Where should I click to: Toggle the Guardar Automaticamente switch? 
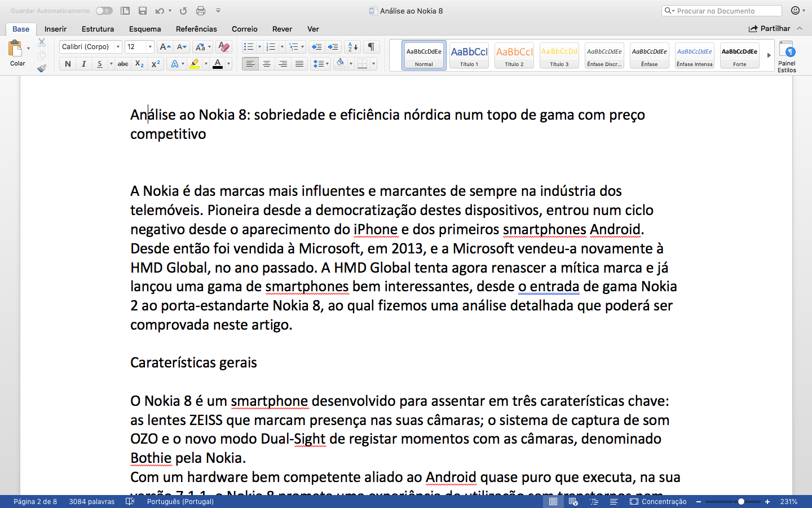click(104, 11)
